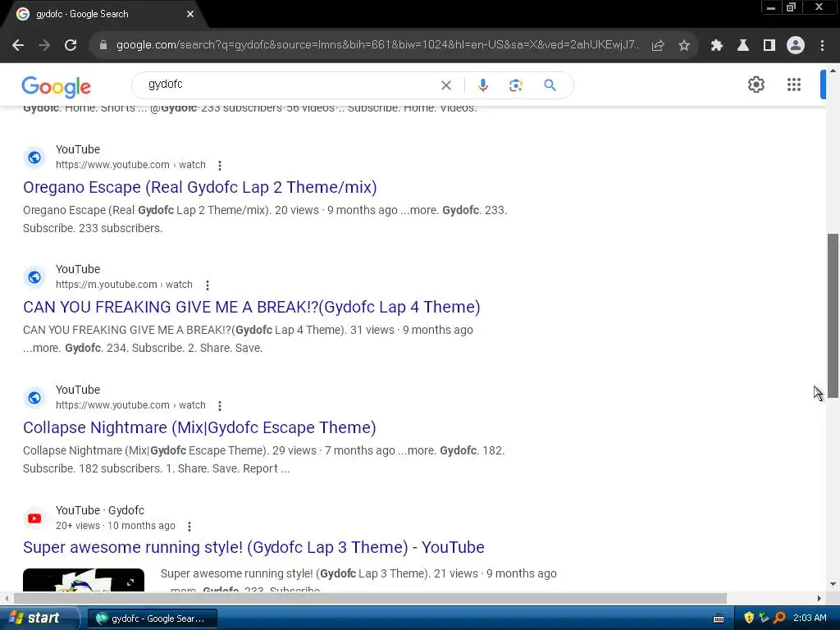This screenshot has height=630, width=840.
Task: Toggle the browser side panel
Action: click(x=769, y=46)
